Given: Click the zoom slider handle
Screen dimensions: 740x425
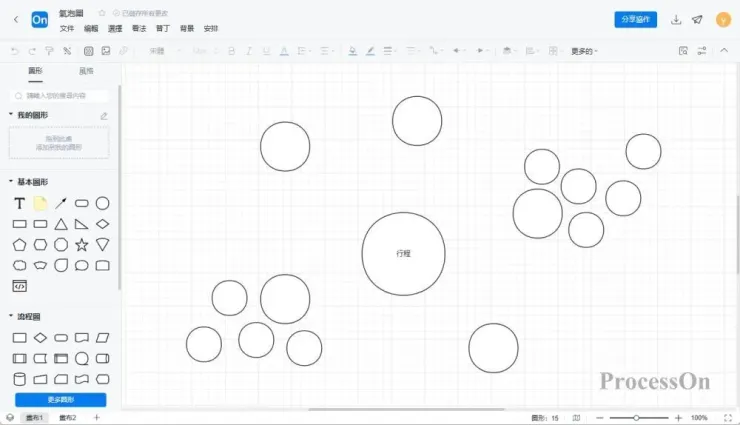Looking at the screenshot, I should point(636,418).
